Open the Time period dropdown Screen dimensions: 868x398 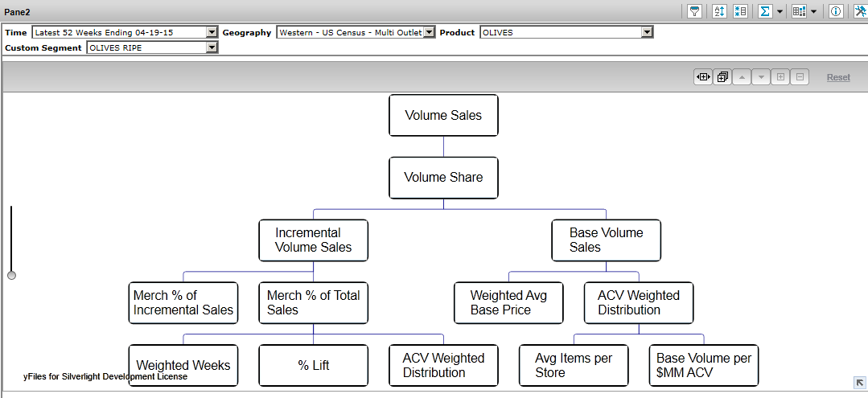pos(212,32)
